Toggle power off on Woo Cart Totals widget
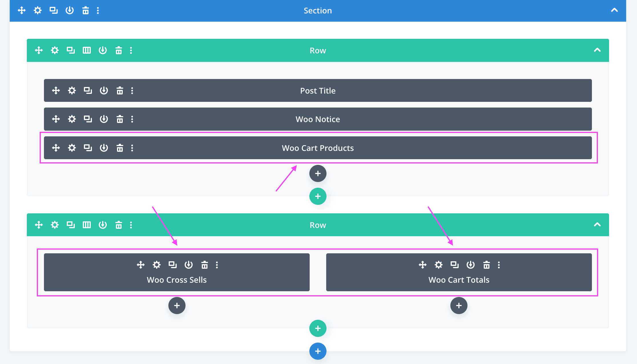637x364 pixels. 470,265
